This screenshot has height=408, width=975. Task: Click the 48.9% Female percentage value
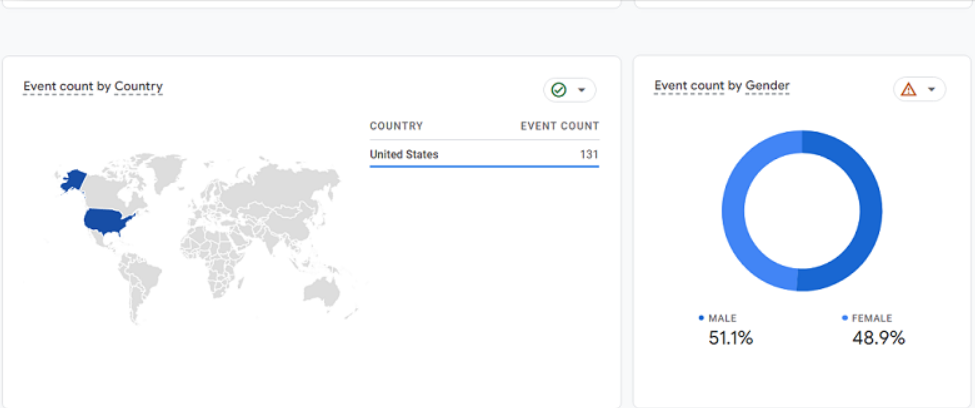click(877, 338)
